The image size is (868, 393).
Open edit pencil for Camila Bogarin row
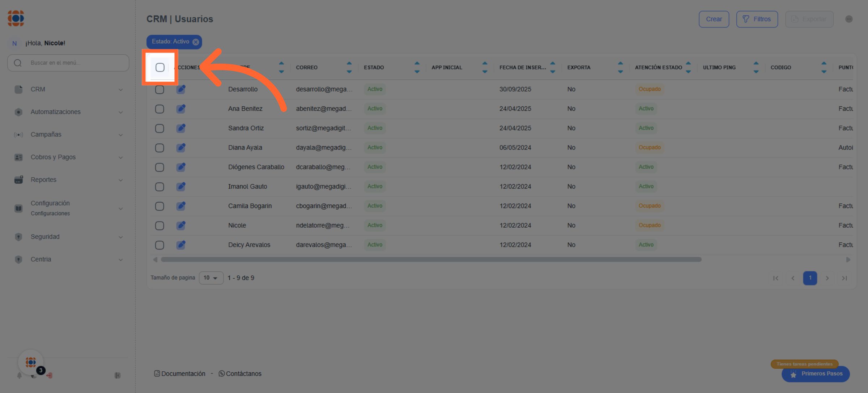click(x=181, y=206)
